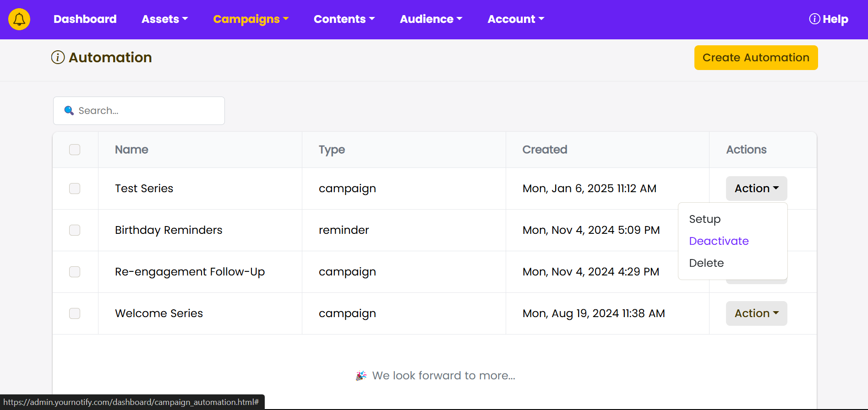Expand the Audience navigation menu

pos(431,19)
